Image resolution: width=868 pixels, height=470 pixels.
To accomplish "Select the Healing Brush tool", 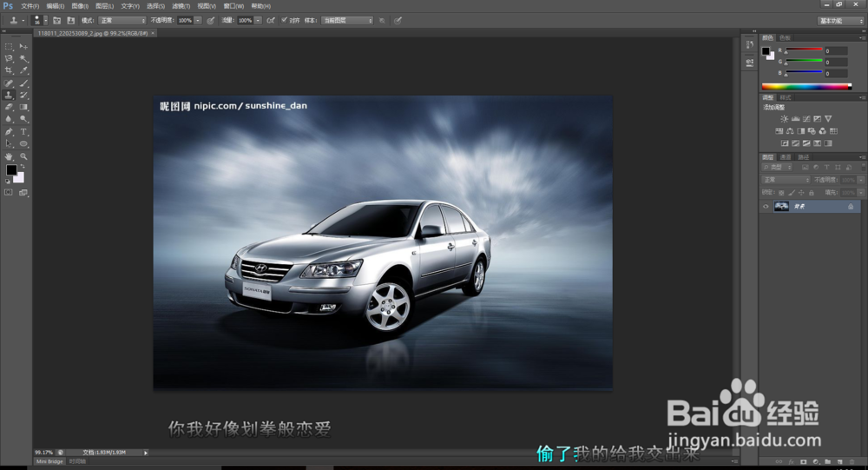I will tap(9, 83).
